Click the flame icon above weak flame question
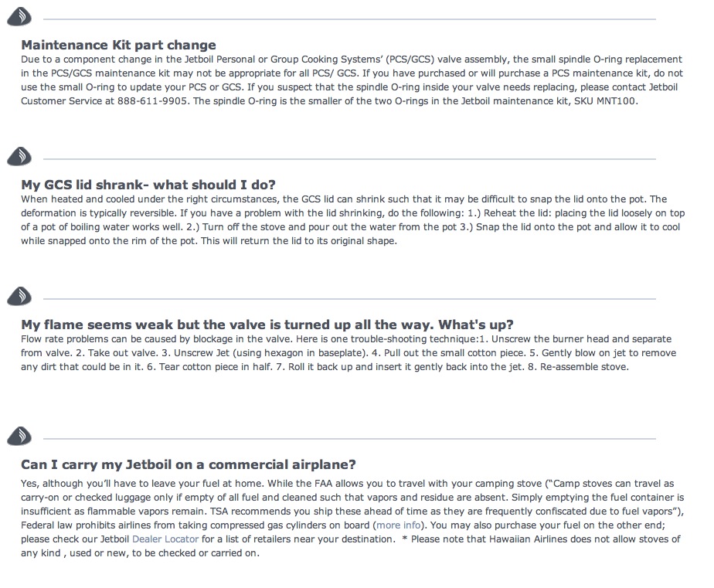 (19, 297)
